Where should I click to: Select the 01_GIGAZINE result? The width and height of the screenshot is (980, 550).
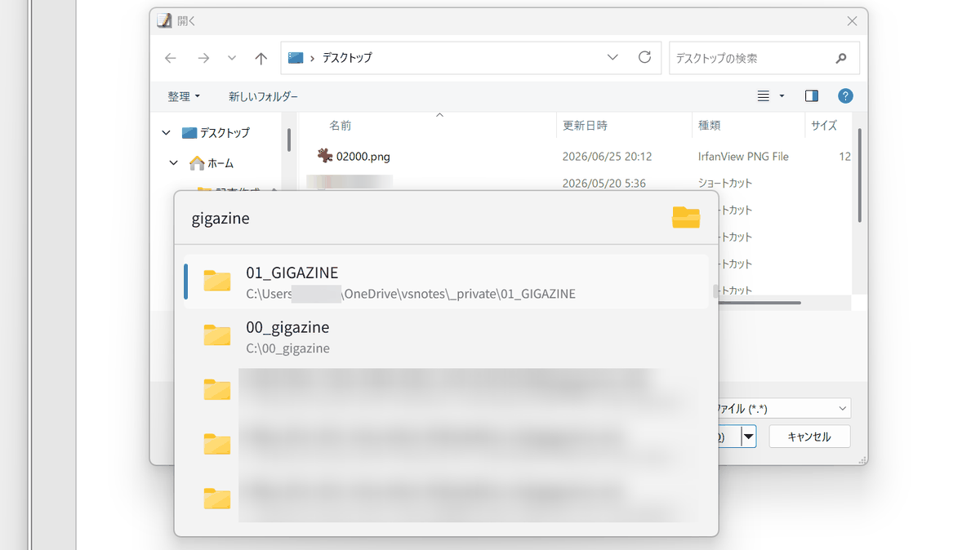446,282
